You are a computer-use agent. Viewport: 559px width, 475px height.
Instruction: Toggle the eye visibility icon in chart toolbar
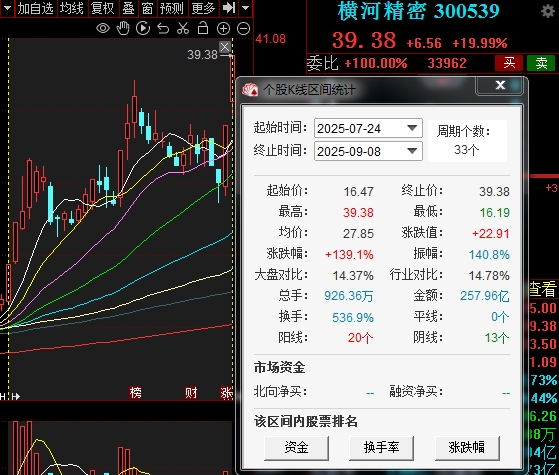103,28
